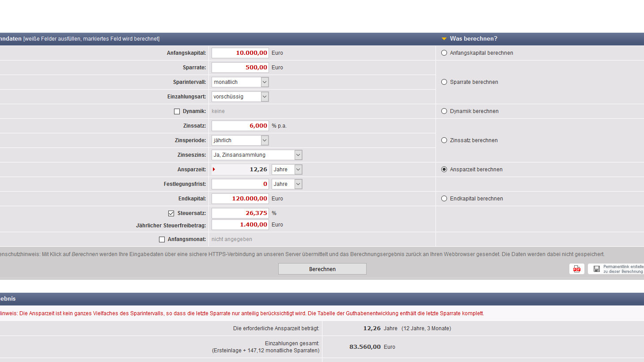
Task: Click the PDF export icon
Action: (x=577, y=269)
